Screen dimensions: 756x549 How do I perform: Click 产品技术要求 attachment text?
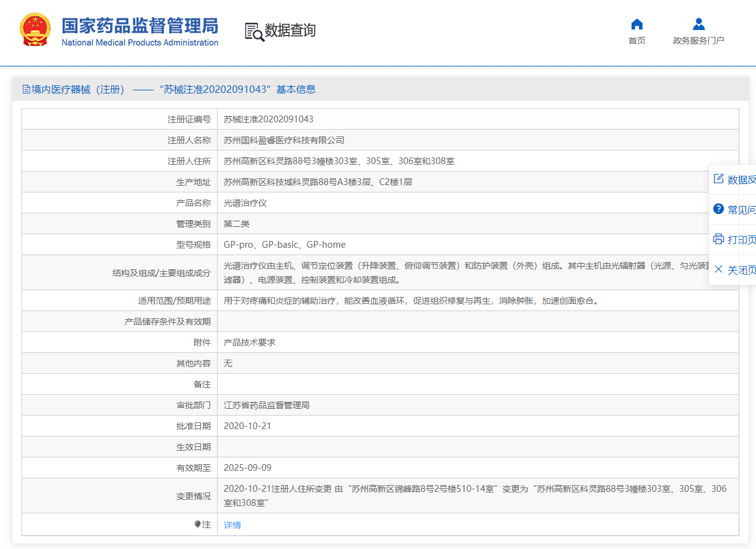(250, 342)
